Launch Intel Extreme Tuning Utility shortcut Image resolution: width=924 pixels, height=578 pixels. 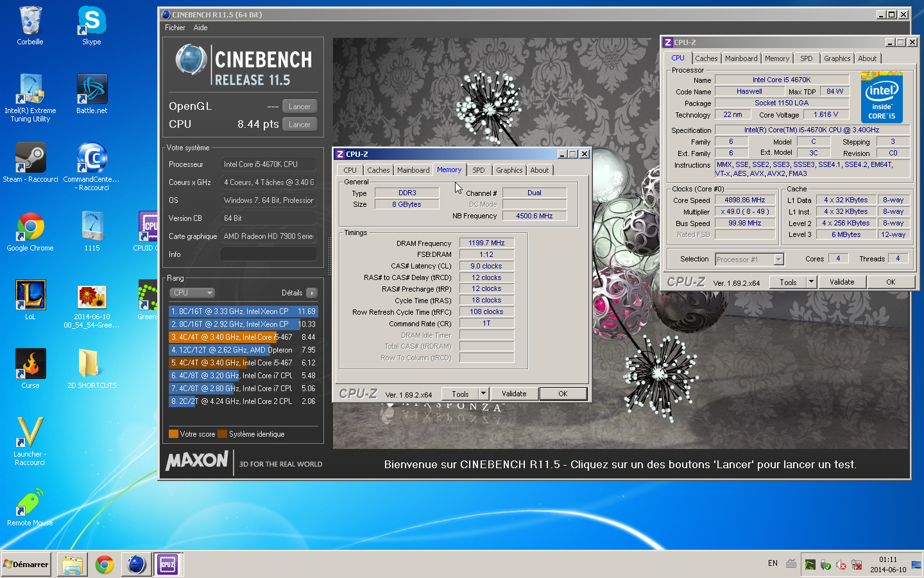pos(30,98)
